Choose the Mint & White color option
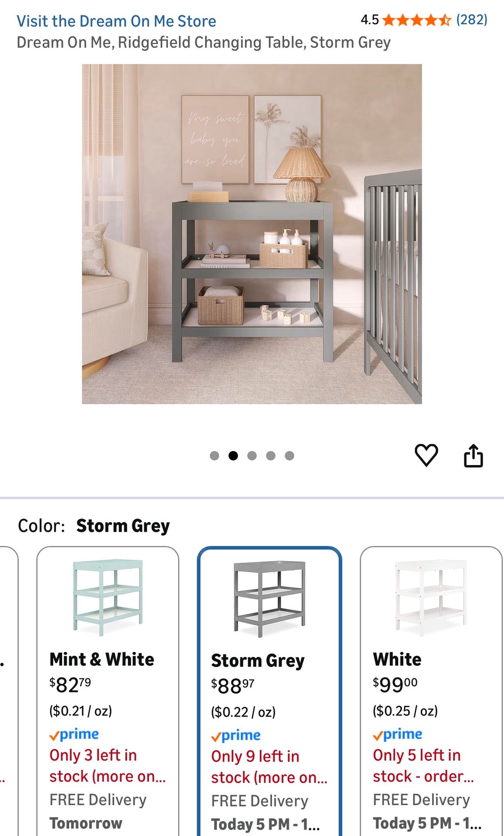Screen dimensions: 504x836 pyautogui.click(x=108, y=691)
